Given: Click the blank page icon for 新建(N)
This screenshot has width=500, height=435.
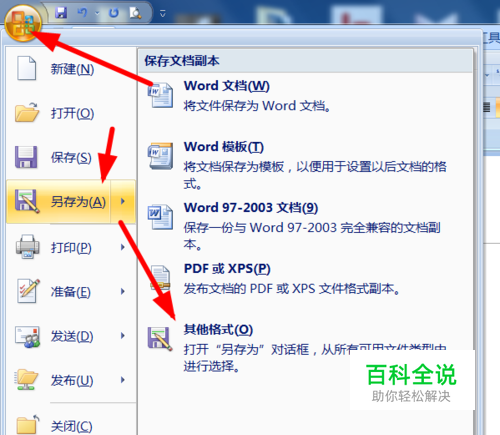Looking at the screenshot, I should [x=27, y=68].
